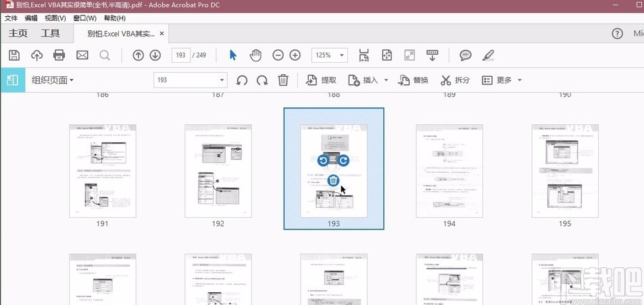Select page 195 thumbnail
The height and width of the screenshot is (305, 644).
[565, 171]
